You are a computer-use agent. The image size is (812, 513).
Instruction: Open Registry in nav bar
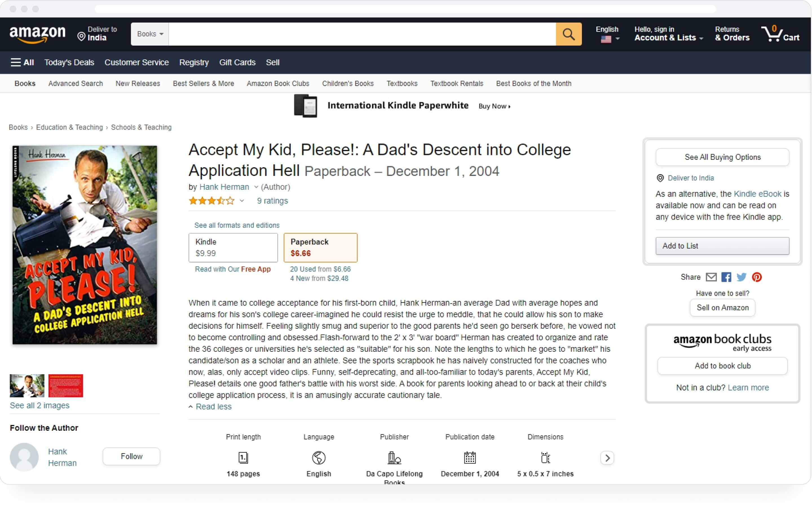click(x=194, y=62)
